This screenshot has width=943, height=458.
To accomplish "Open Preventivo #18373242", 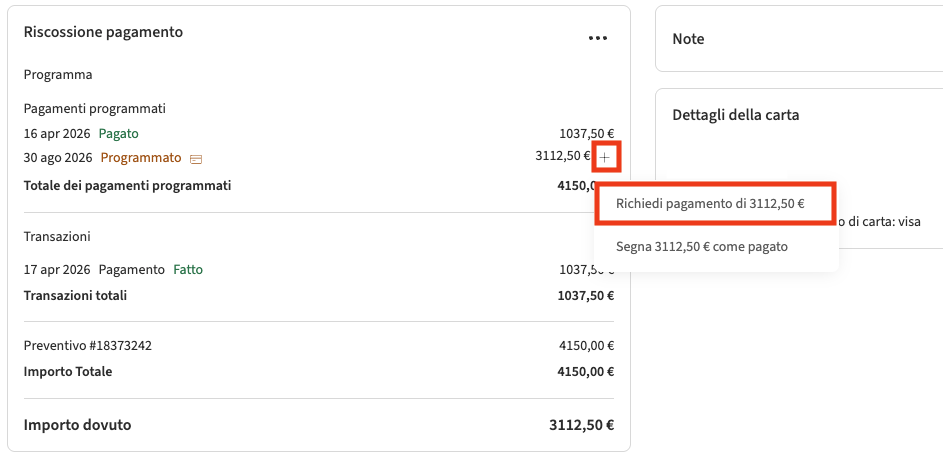I will pyautogui.click(x=88, y=346).
